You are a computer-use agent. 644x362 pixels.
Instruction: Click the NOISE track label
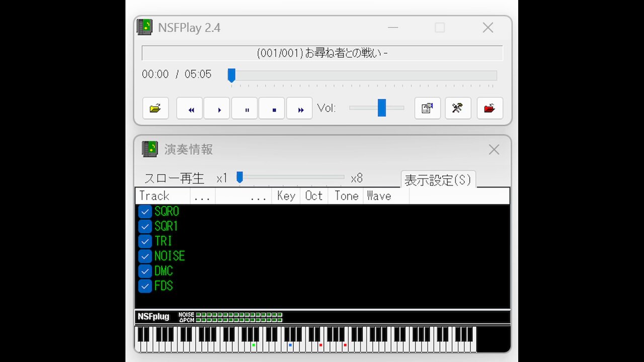(170, 256)
